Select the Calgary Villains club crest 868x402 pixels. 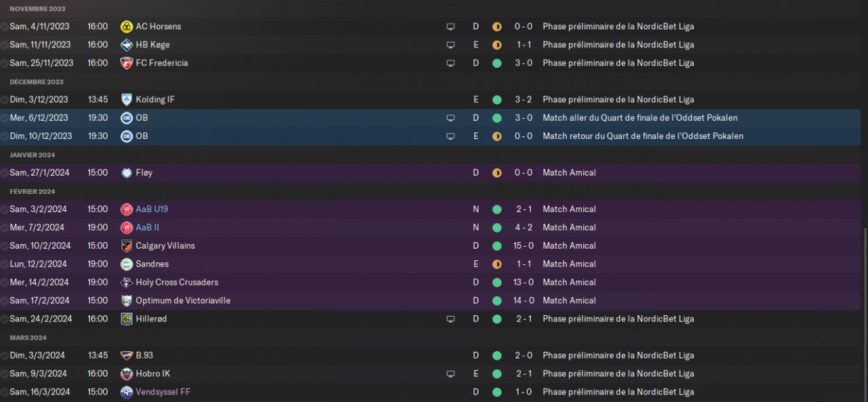pos(126,246)
